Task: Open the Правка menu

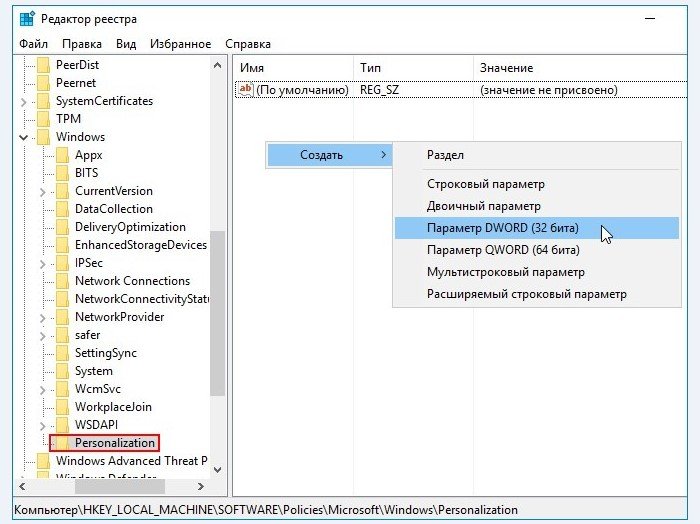Action: [x=82, y=44]
